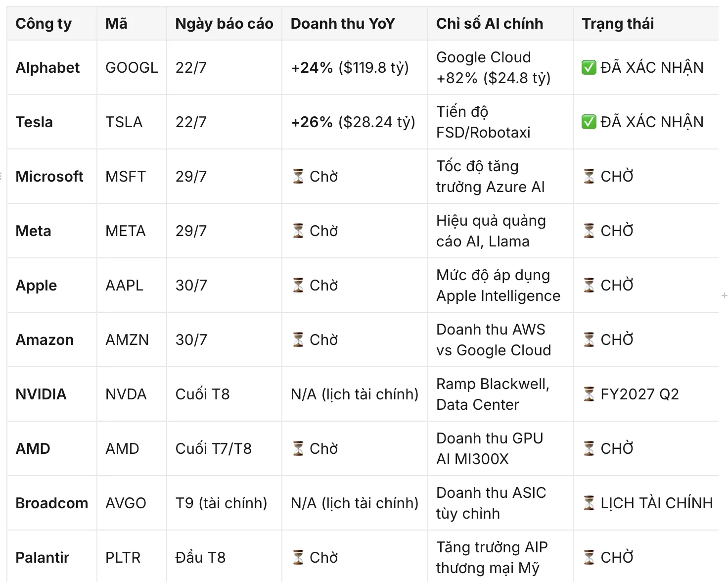Click the hourglass icon in Microsoft's Doanh thu YoY cell
The width and height of the screenshot is (728, 582).
click(298, 176)
